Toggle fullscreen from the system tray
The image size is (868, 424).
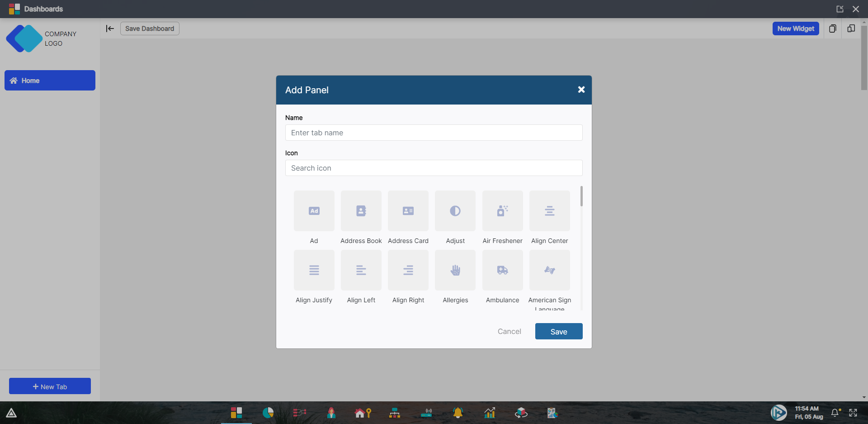[x=854, y=413]
